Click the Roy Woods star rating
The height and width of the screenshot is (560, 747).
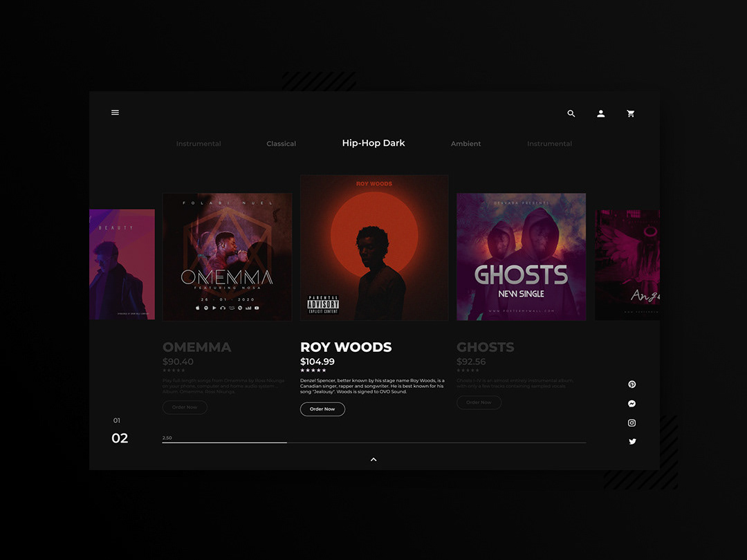coord(313,371)
